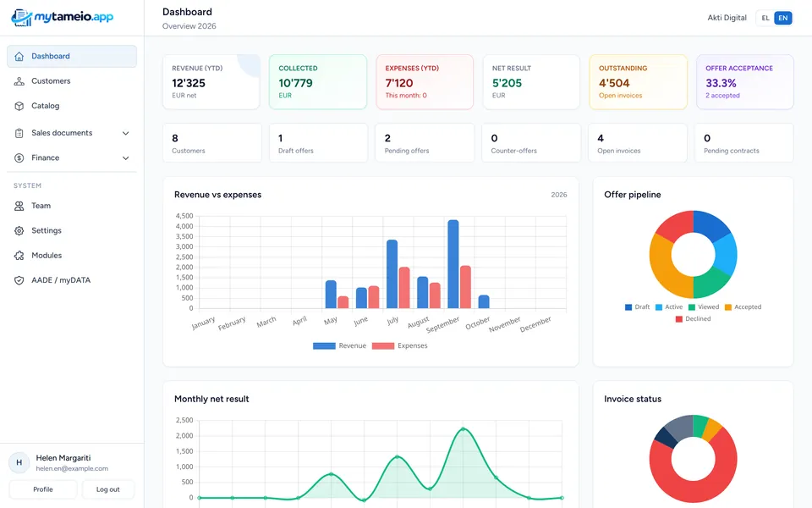Viewport: 812px width, 508px height.
Task: Open the Net result card
Action: click(531, 82)
